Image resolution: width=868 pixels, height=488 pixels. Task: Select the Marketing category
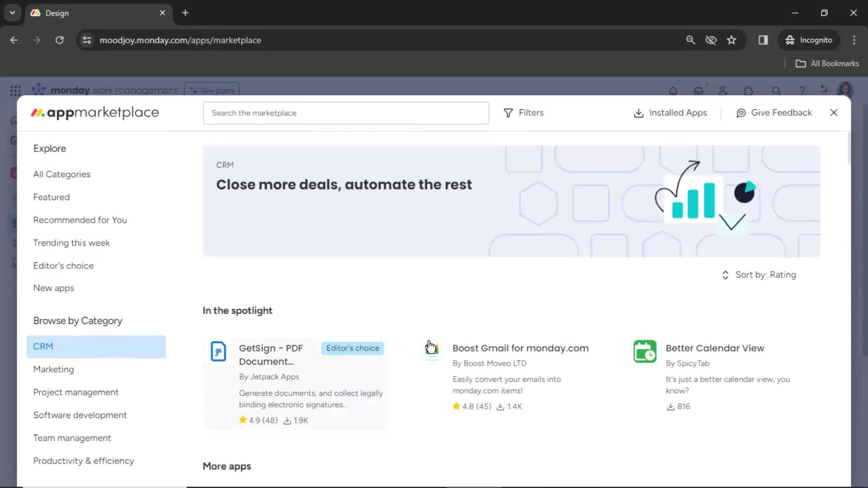[53, 370]
